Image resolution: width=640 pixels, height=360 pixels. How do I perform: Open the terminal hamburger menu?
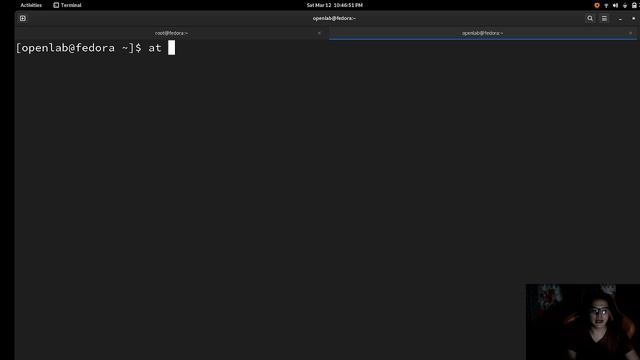click(604, 18)
